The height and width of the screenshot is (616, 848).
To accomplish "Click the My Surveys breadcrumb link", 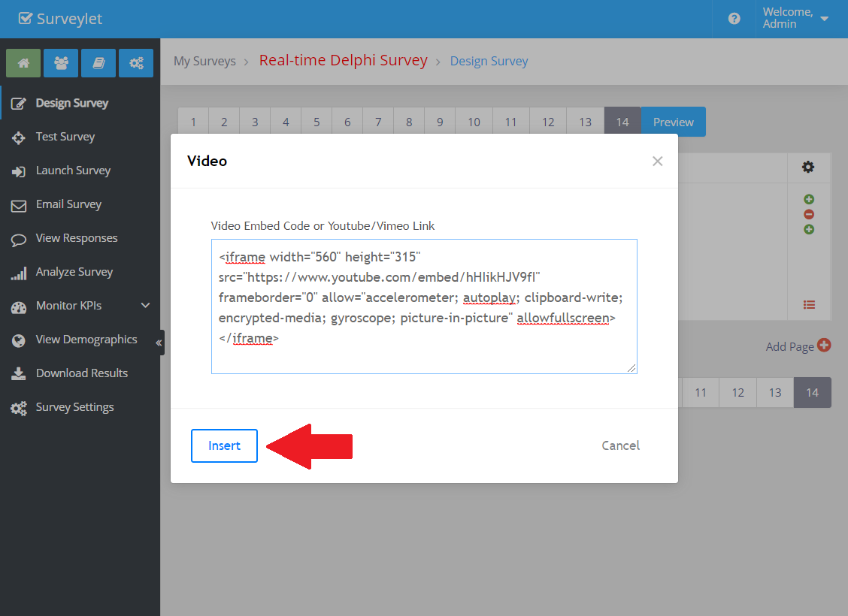I will 204,61.
